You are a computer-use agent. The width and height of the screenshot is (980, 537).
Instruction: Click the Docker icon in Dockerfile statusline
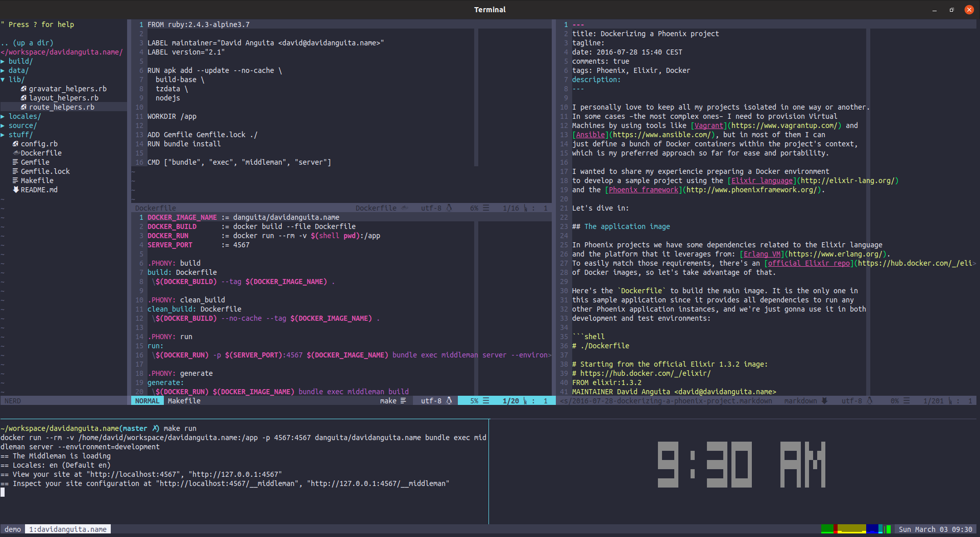[405, 208]
